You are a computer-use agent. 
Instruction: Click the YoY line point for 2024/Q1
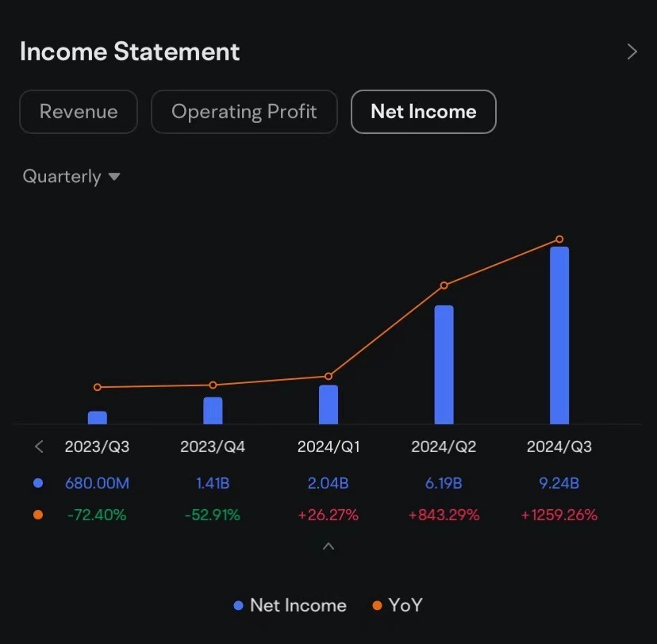pos(328,376)
